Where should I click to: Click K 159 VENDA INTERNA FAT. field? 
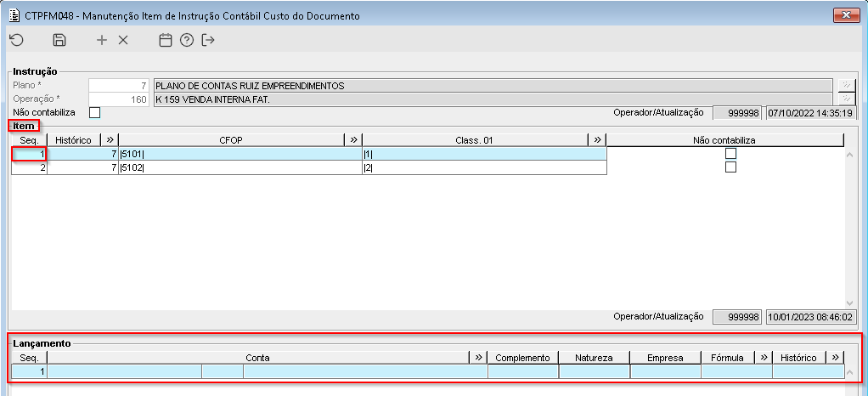point(492,99)
